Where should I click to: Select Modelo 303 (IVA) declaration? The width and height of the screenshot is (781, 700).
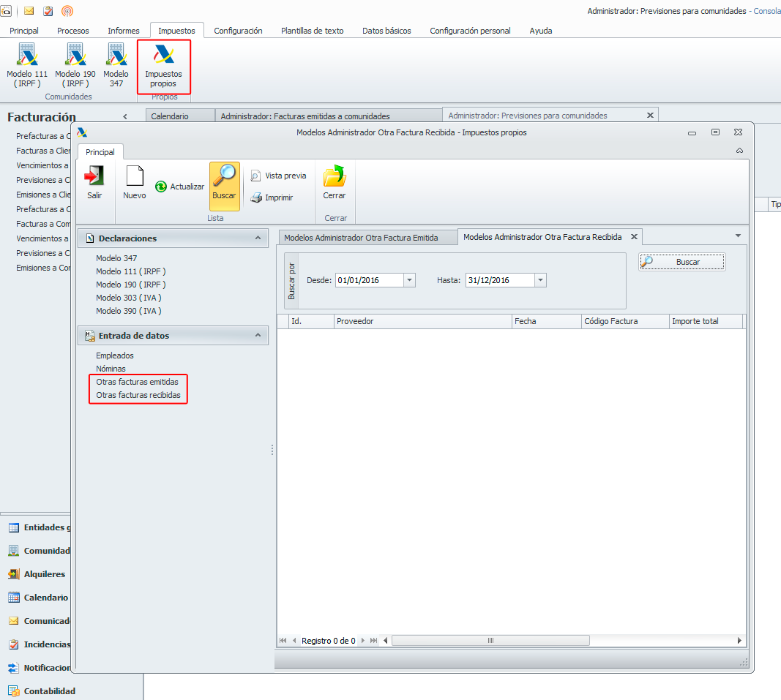click(x=129, y=297)
